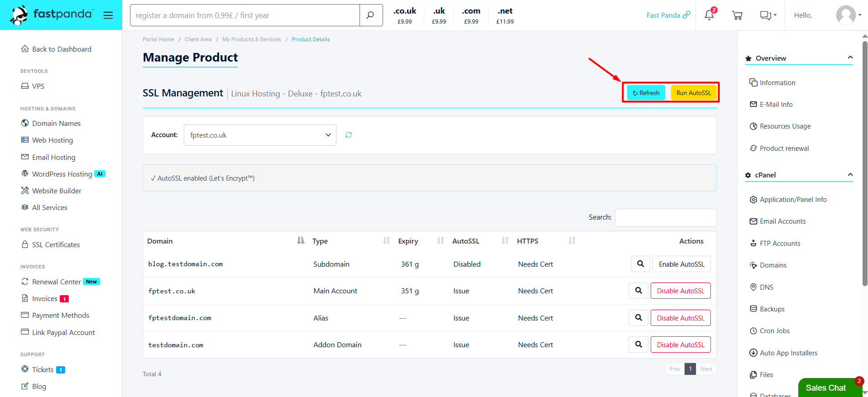Open Email Accounts in right panel
The width and height of the screenshot is (868, 397).
pyautogui.click(x=777, y=221)
